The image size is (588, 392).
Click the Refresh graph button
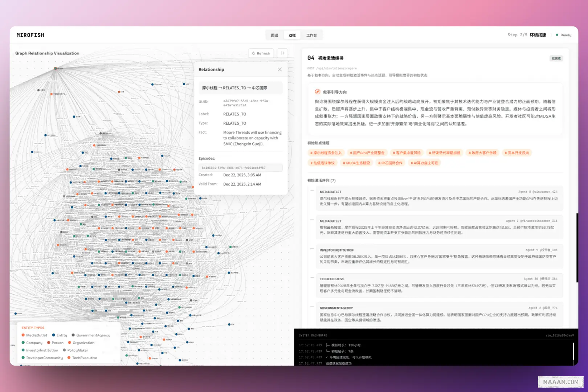pyautogui.click(x=261, y=53)
